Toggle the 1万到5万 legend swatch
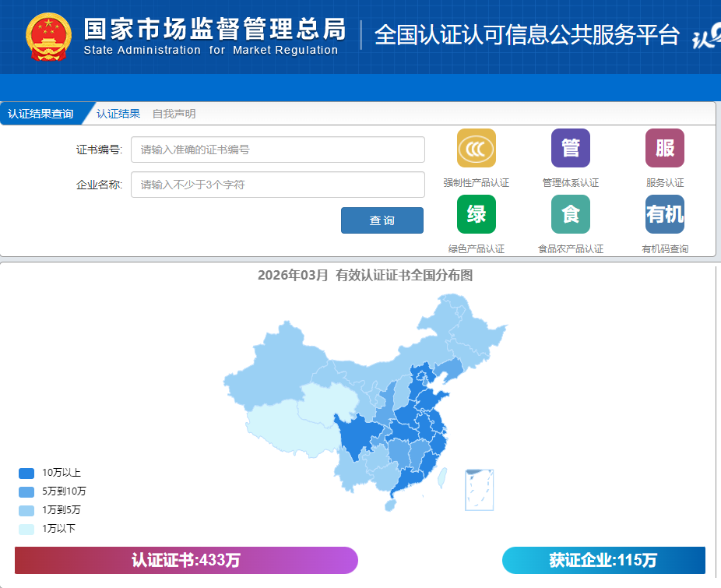This screenshot has width=721, height=588. tap(26, 510)
